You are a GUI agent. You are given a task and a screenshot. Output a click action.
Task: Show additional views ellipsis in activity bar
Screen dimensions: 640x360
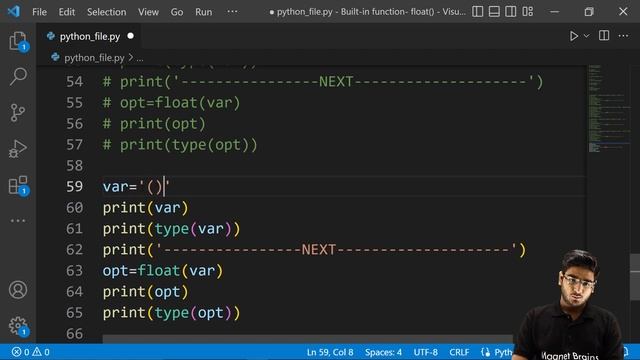pos(18,220)
